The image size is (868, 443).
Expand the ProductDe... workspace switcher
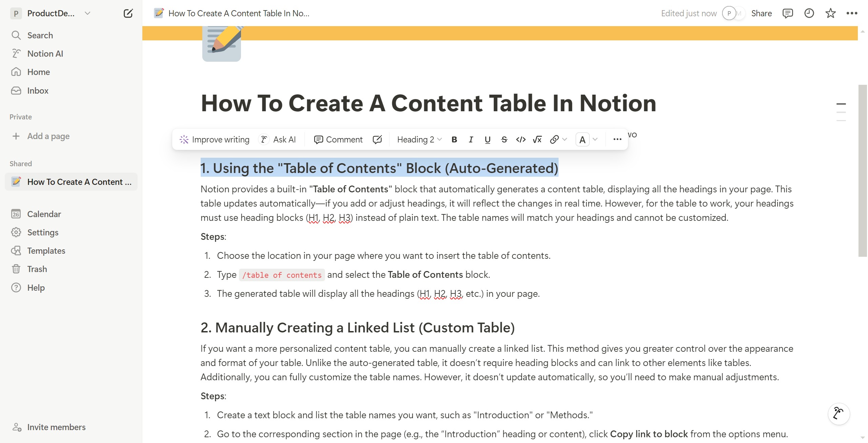coord(87,14)
